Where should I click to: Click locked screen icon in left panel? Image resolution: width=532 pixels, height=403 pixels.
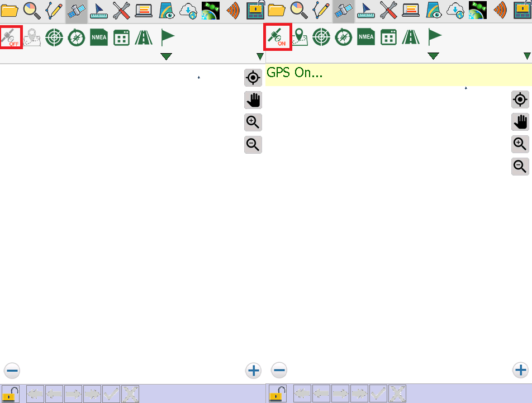click(255, 11)
